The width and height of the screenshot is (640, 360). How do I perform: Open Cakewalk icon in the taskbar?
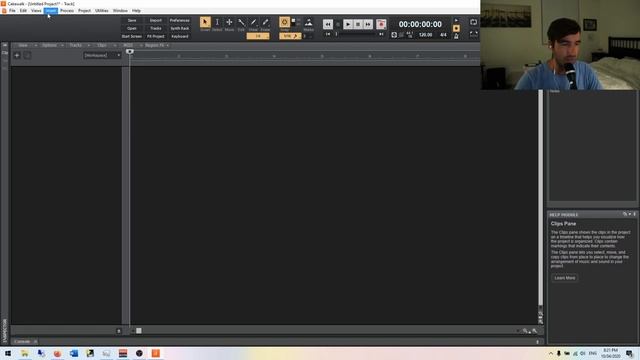click(x=156, y=353)
